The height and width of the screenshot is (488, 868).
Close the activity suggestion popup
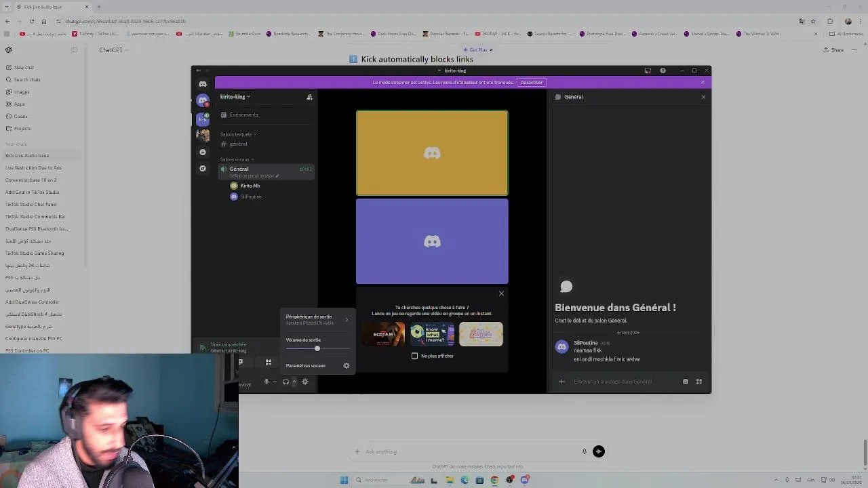point(501,293)
